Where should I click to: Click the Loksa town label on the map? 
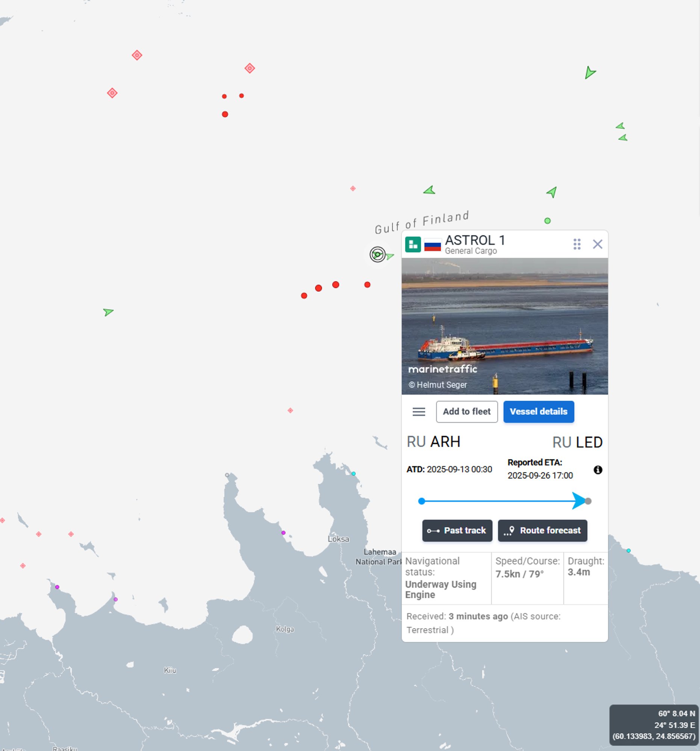click(x=338, y=539)
